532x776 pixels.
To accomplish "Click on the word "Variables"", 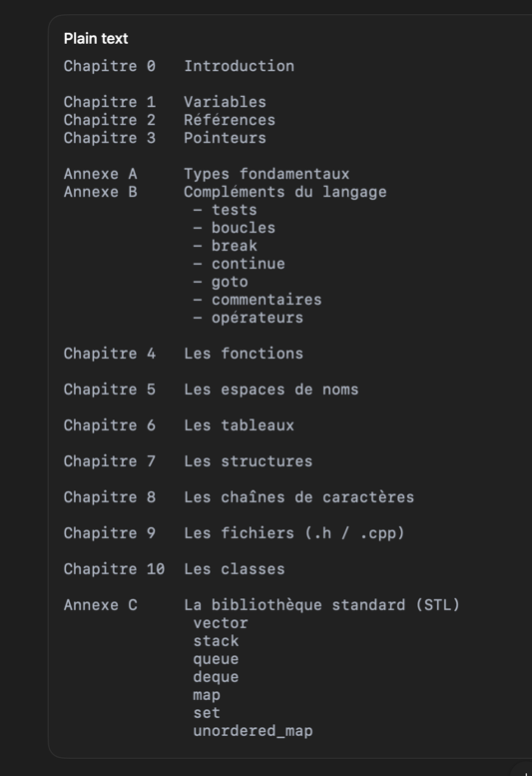I will point(225,102).
